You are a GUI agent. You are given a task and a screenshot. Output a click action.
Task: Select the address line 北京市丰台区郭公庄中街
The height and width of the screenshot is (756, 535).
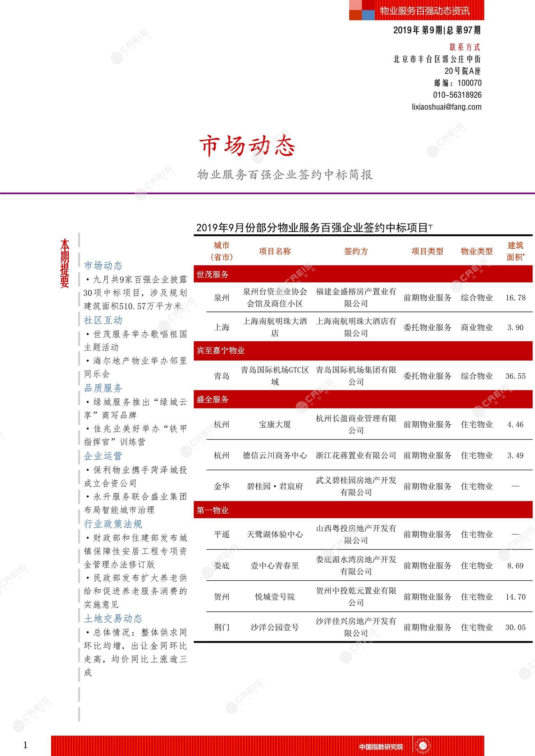click(x=437, y=59)
